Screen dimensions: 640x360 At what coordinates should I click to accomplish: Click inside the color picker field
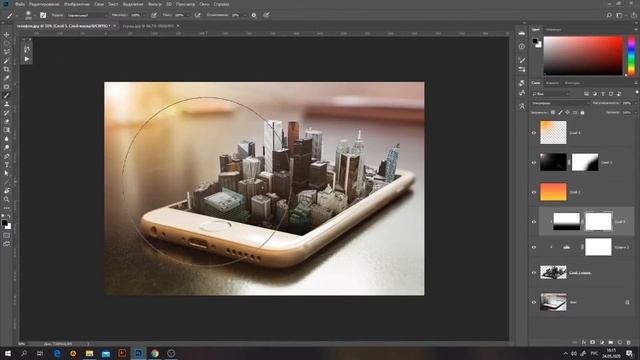pyautogui.click(x=583, y=56)
